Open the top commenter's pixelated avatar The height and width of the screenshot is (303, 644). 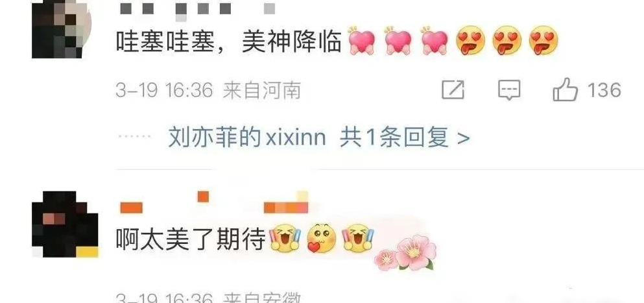[x=62, y=29]
